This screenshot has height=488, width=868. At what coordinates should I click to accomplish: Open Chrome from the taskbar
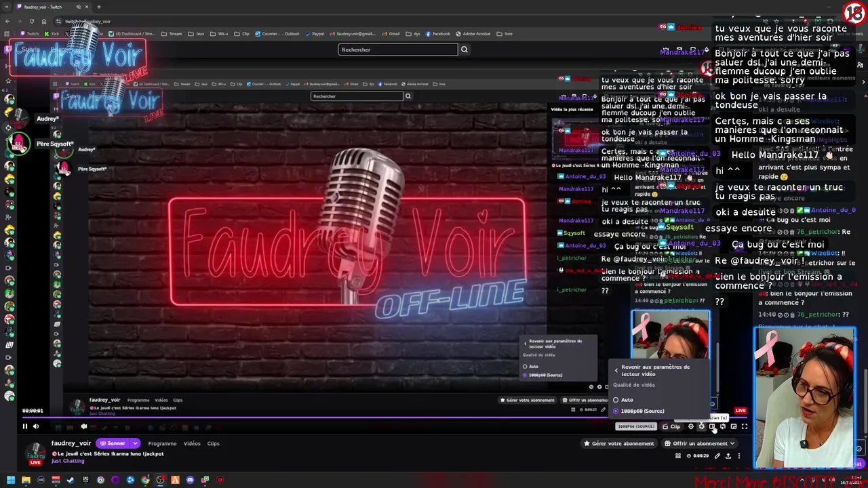(145, 481)
